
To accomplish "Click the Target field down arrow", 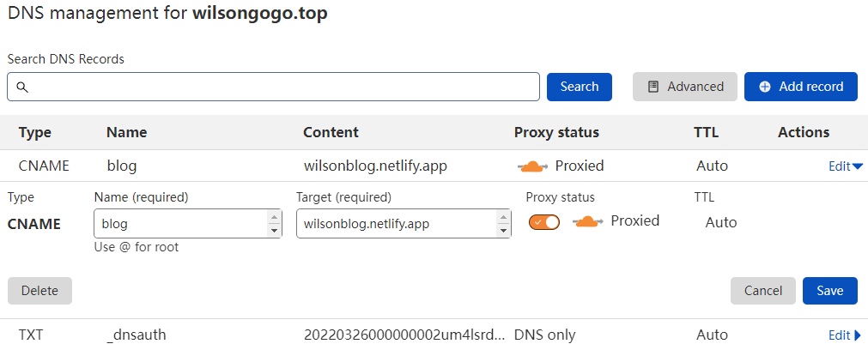I will tap(503, 230).
